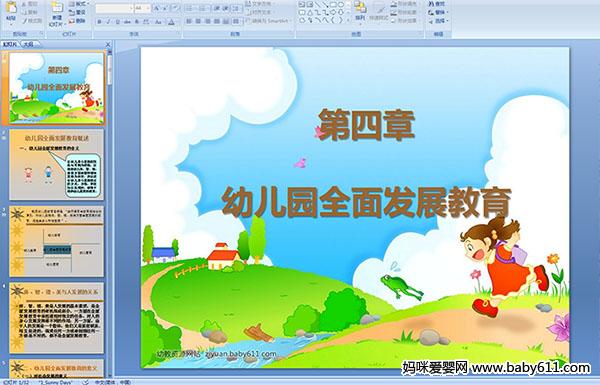This screenshot has width=600, height=385.
Task: Toggle underline formatting
Action: pyautogui.click(x=117, y=22)
